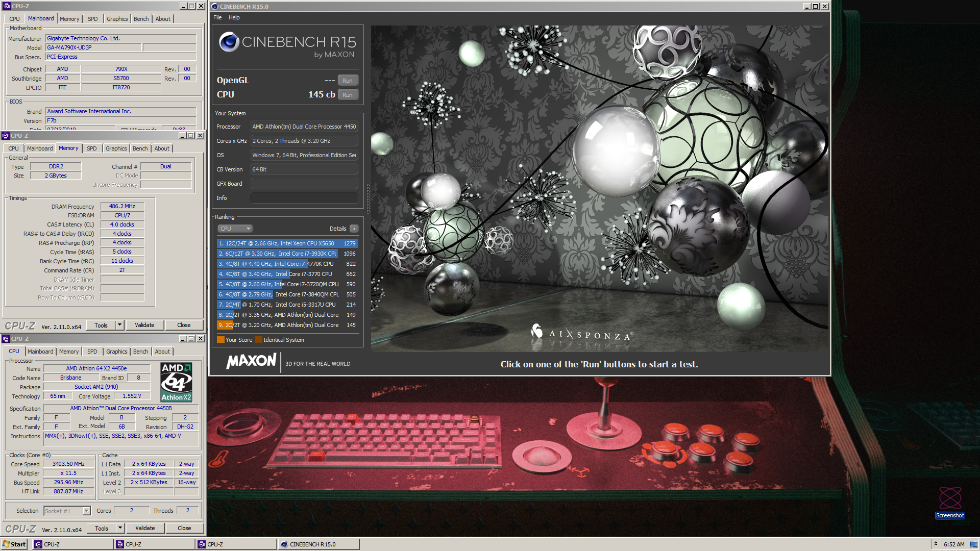Viewport: 980px width, 551px height.
Task: Click Tools button in bottom CPU-Z window
Action: (x=101, y=528)
